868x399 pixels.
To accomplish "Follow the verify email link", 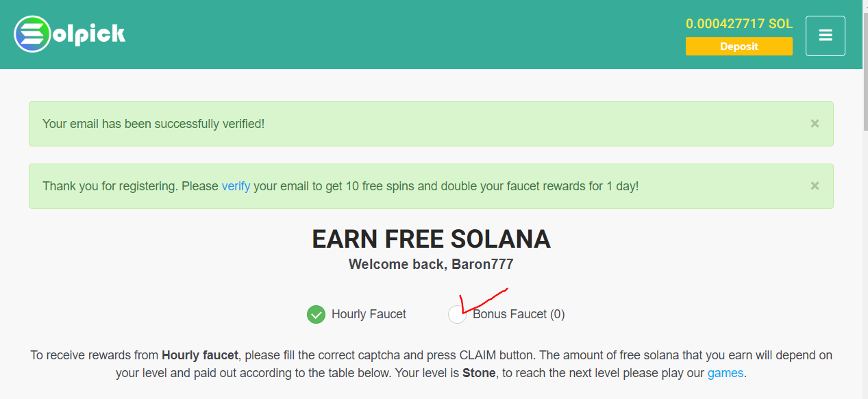I will click(x=236, y=186).
